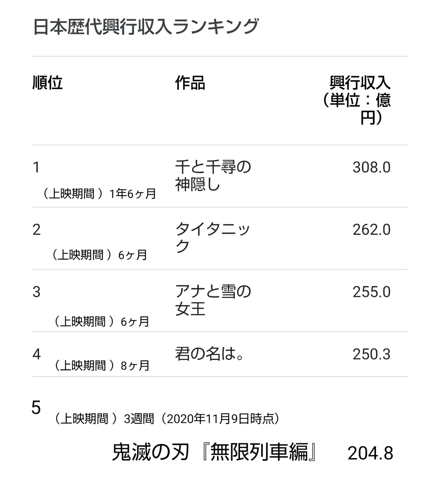Click the 上映期間 6ヶ月 note under rank 2

(99, 255)
